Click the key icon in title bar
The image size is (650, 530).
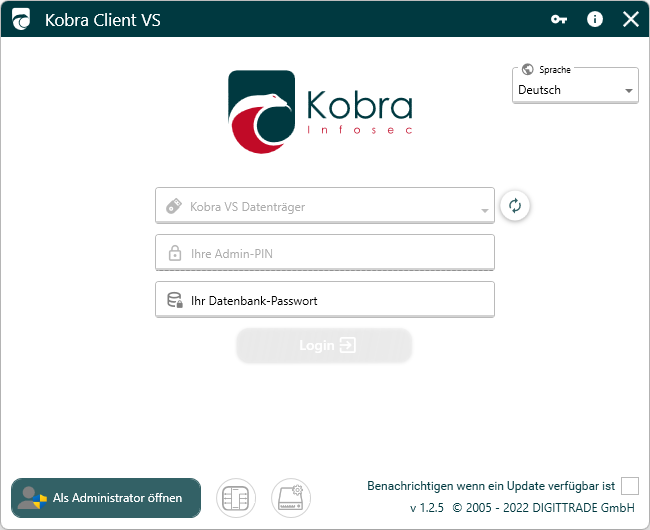(559, 19)
